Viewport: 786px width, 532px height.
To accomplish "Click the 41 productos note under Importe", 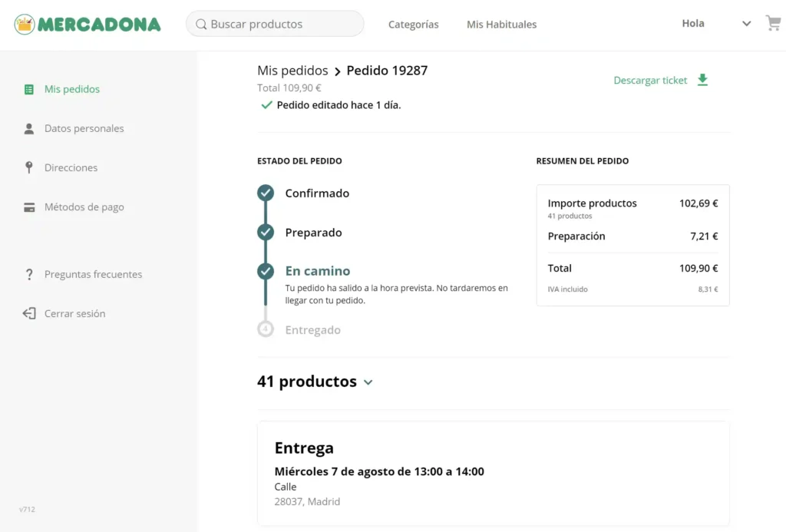I will 570,216.
